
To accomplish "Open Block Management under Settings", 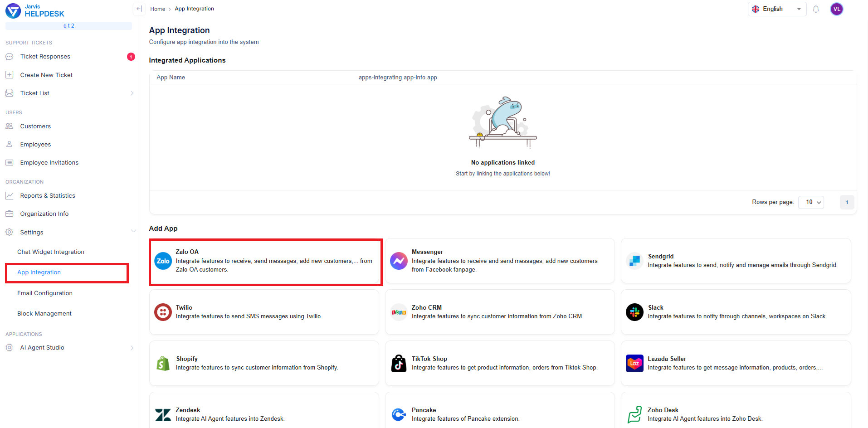I will (44, 313).
